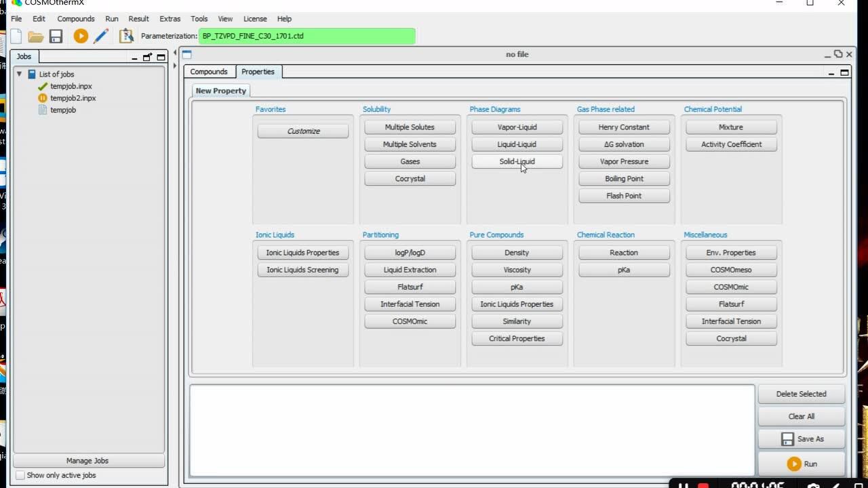Image resolution: width=868 pixels, height=488 pixels.
Task: Enable Show only active jobs checkbox
Action: (20, 475)
